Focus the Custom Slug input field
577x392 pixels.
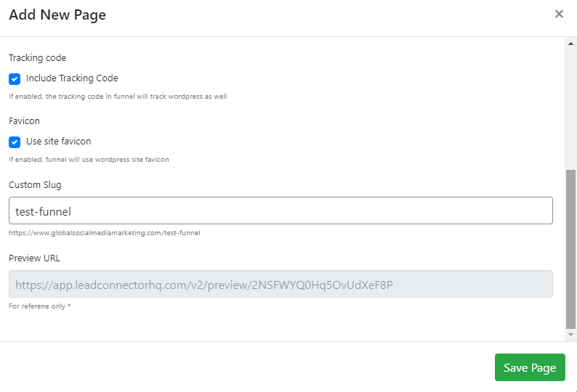click(x=281, y=211)
